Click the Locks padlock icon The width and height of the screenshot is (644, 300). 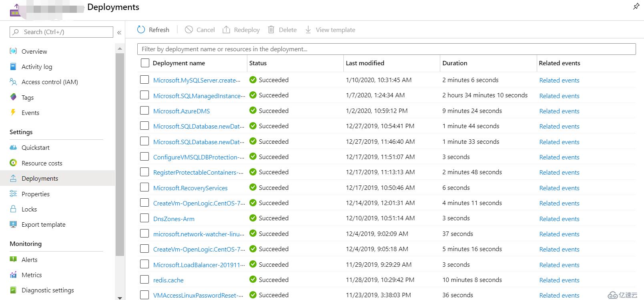[x=13, y=209]
